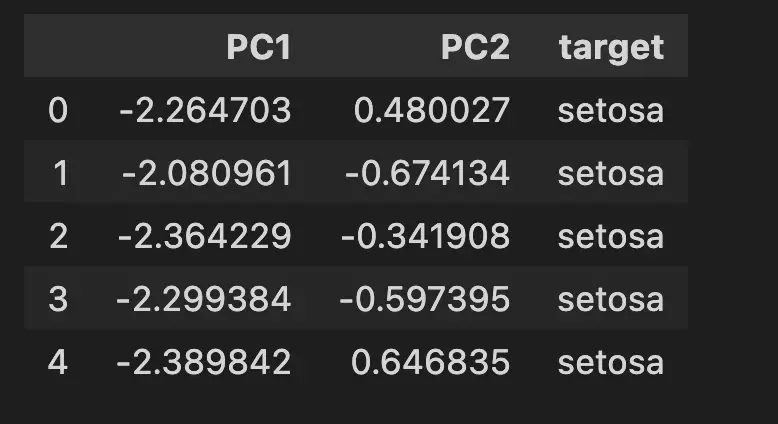
Task: Select row index 0
Action: pos(58,110)
